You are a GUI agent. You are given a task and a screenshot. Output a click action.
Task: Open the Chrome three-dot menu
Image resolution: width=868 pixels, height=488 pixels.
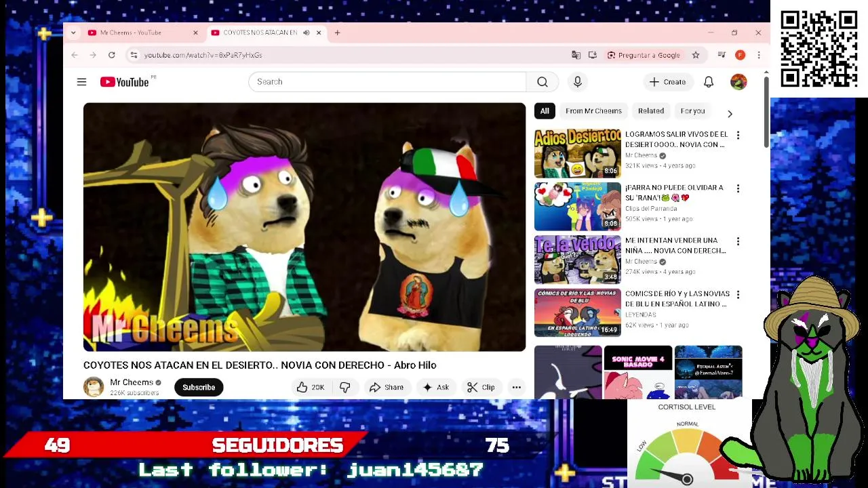pyautogui.click(x=758, y=55)
